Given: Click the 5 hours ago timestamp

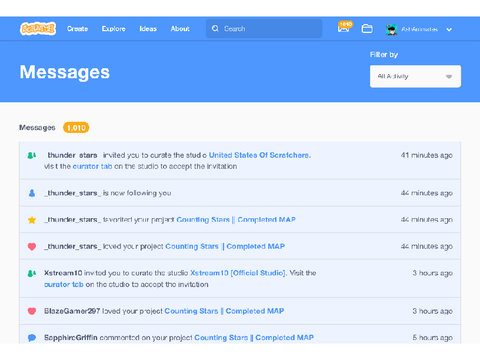Looking at the screenshot, I should click(432, 338).
